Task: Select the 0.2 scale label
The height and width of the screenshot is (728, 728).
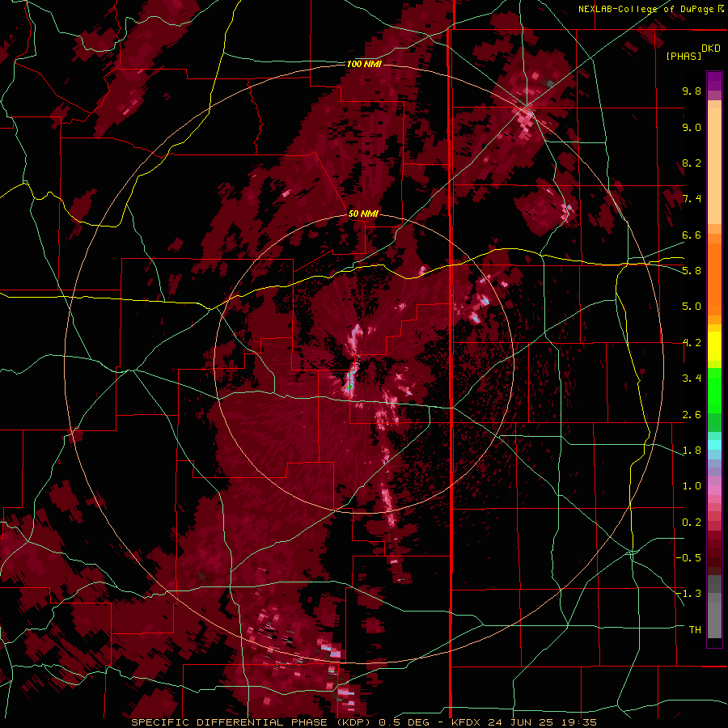Action: [692, 523]
